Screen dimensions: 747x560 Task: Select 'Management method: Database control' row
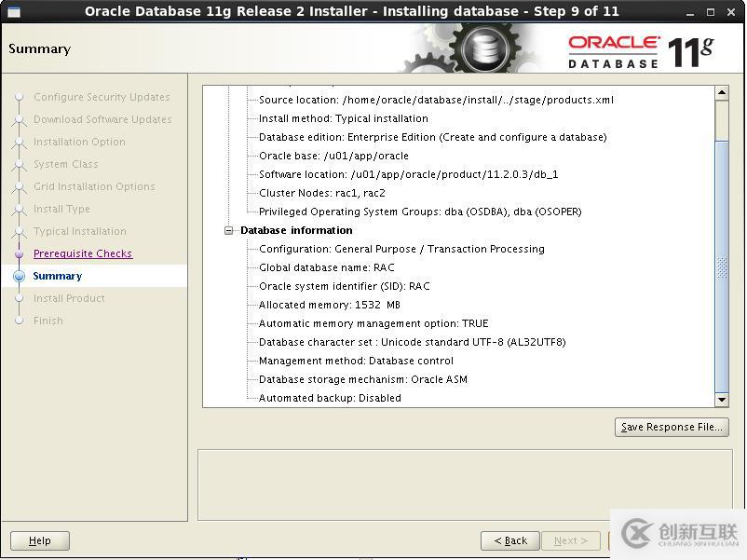[x=356, y=361]
